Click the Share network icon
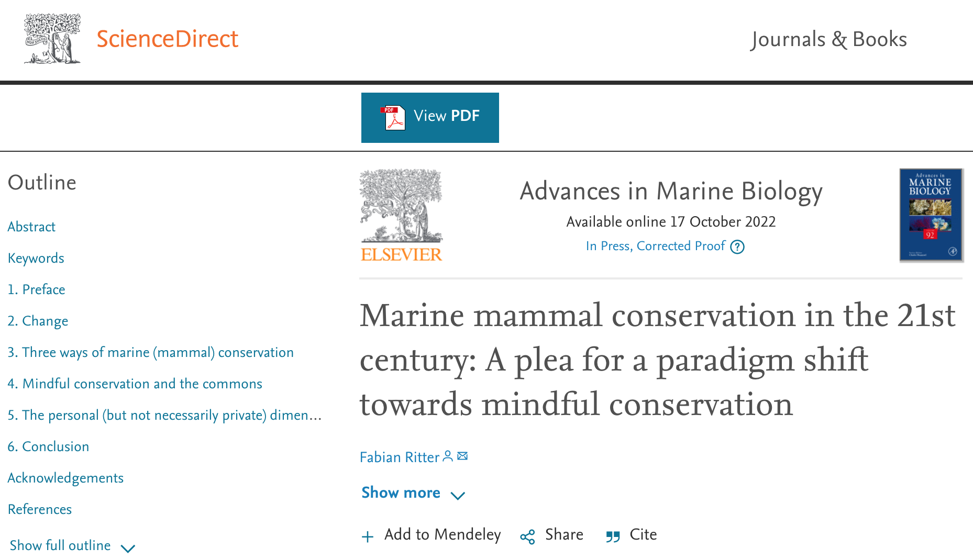Image resolution: width=973 pixels, height=560 pixels. (x=527, y=536)
